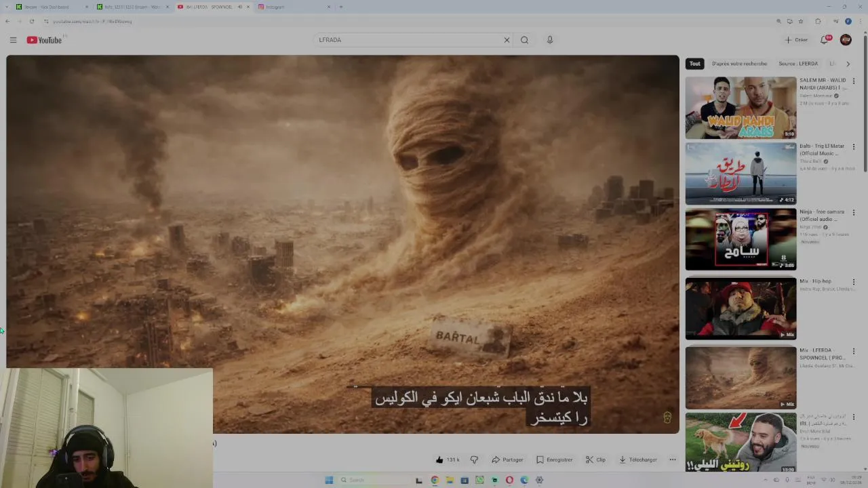Open the Windows Start button

[329, 480]
